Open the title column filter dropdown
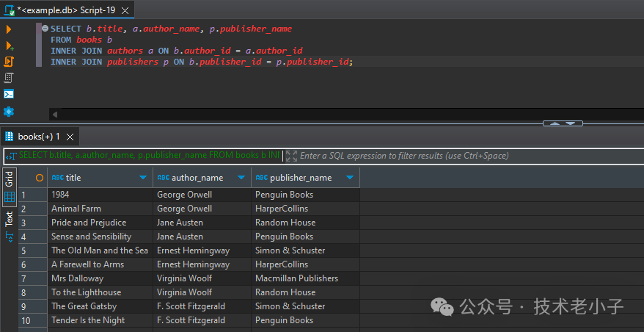644x332 pixels. [x=142, y=178]
